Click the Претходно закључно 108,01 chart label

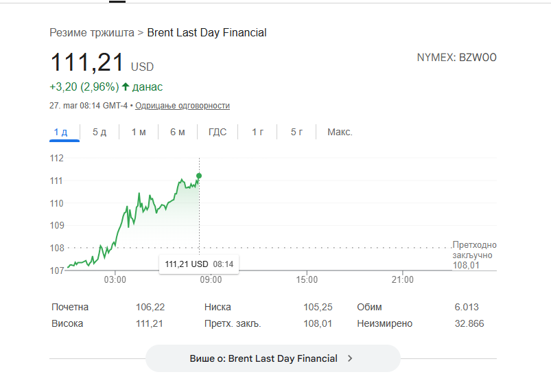tap(474, 255)
